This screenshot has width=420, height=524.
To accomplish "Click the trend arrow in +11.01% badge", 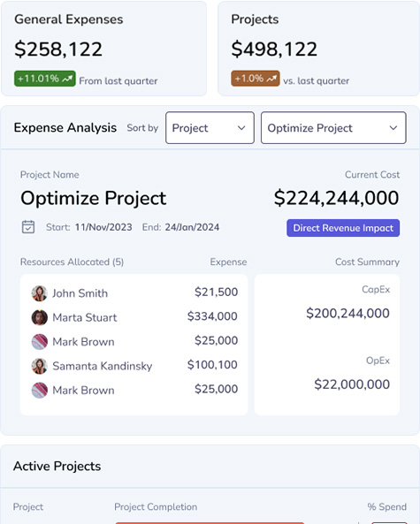I will [x=67, y=79].
